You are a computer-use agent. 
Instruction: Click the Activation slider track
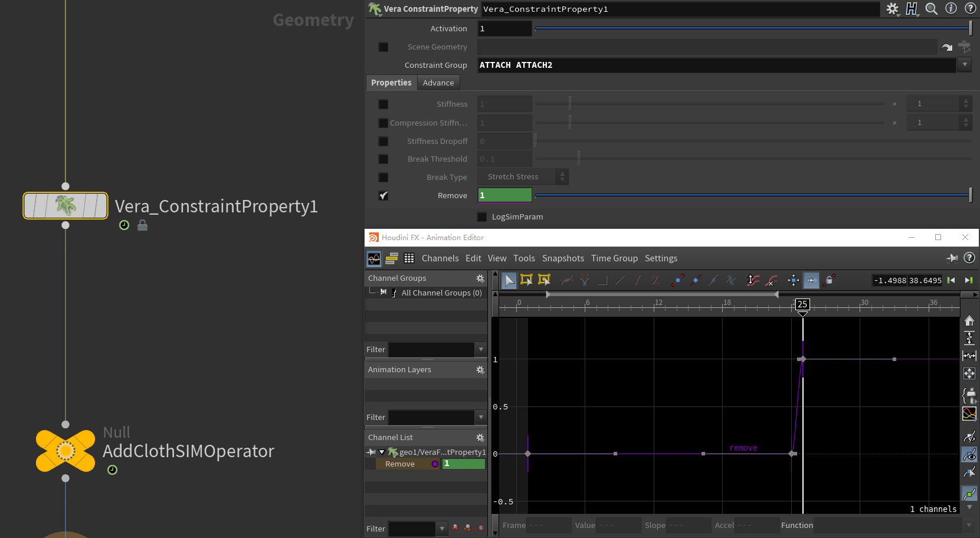coord(753,28)
